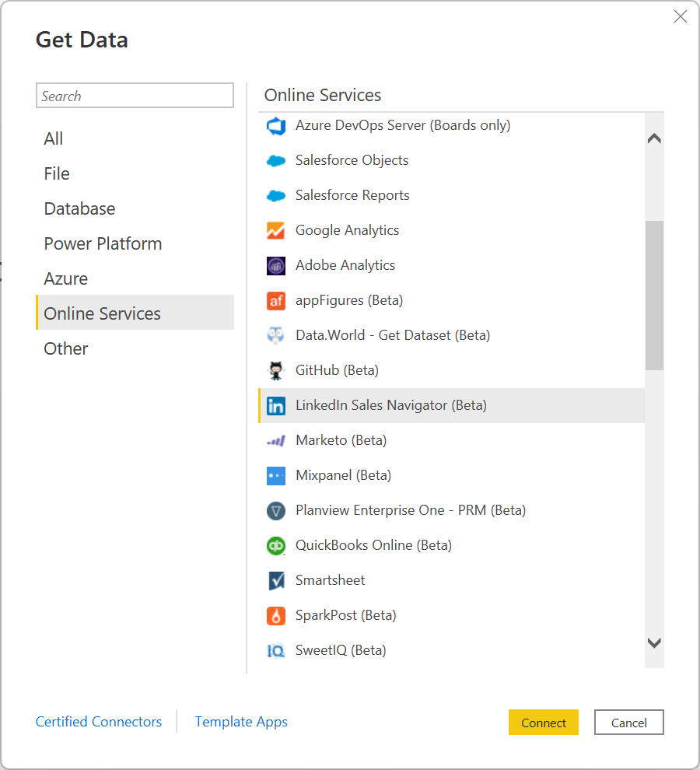The width and height of the screenshot is (700, 770).
Task: Click the LinkedIn Sales Navigator icon
Action: coord(276,405)
